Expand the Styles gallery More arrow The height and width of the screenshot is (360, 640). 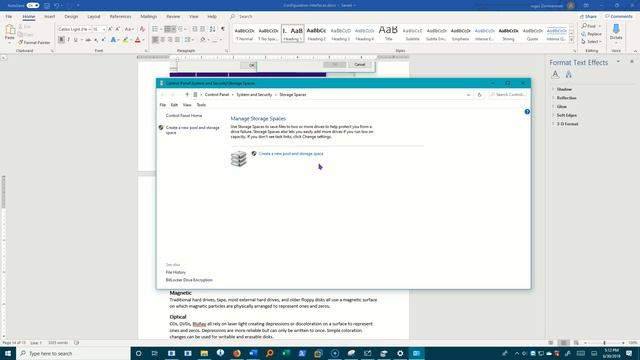[x=571, y=40]
